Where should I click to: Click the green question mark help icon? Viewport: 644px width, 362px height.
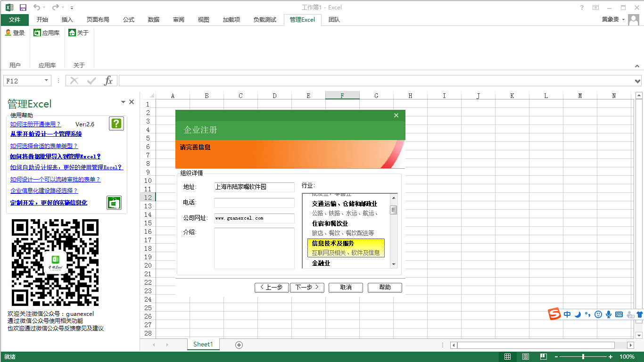coord(116,123)
